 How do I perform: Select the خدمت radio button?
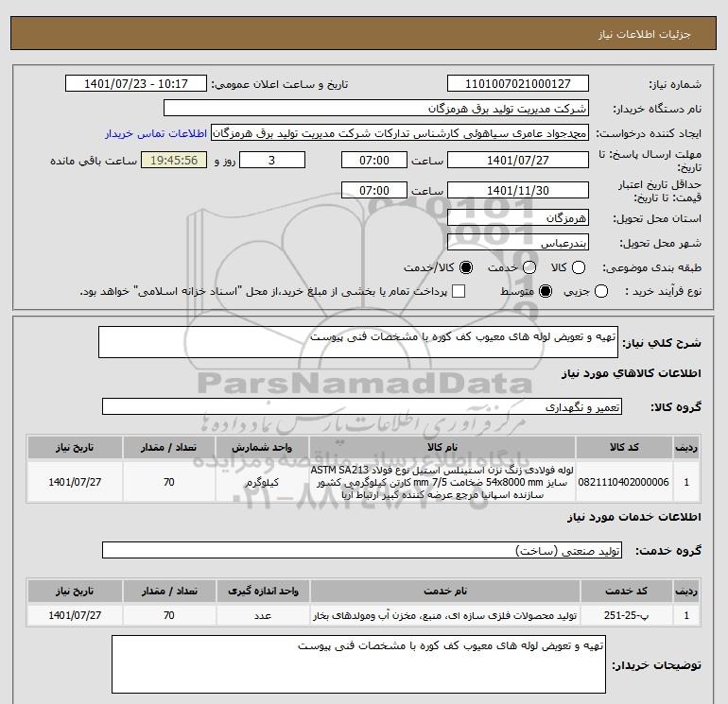529,267
